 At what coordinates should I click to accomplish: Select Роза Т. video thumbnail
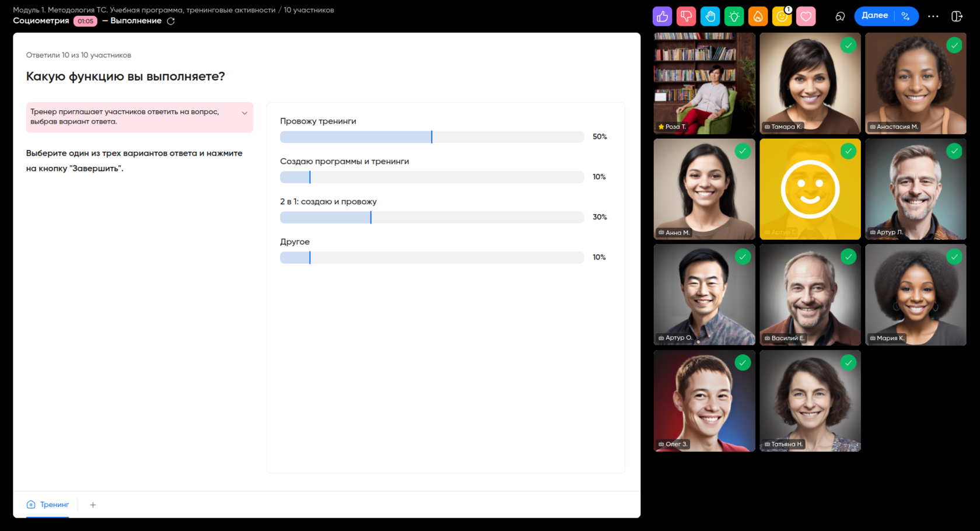[x=704, y=83]
